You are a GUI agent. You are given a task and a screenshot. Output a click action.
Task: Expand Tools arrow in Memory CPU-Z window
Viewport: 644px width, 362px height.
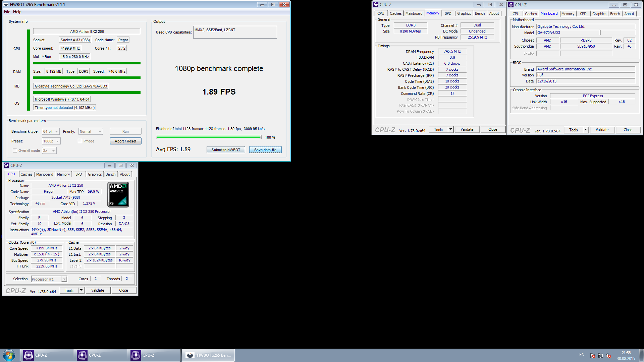pos(450,129)
